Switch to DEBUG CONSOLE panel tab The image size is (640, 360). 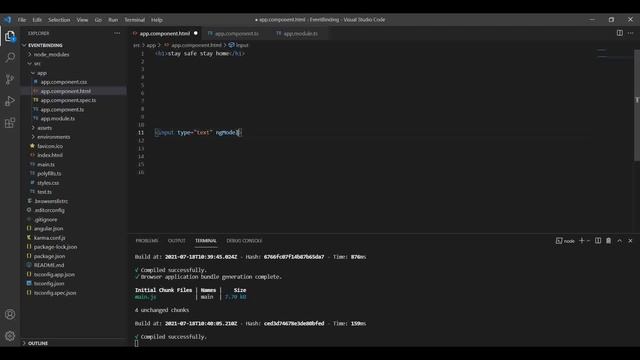coord(244,241)
